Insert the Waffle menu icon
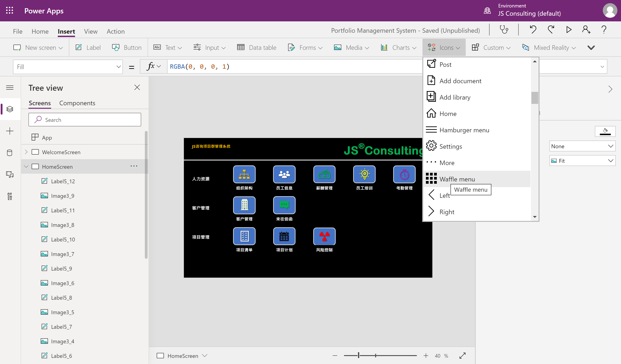The width and height of the screenshot is (621, 364). [457, 179]
